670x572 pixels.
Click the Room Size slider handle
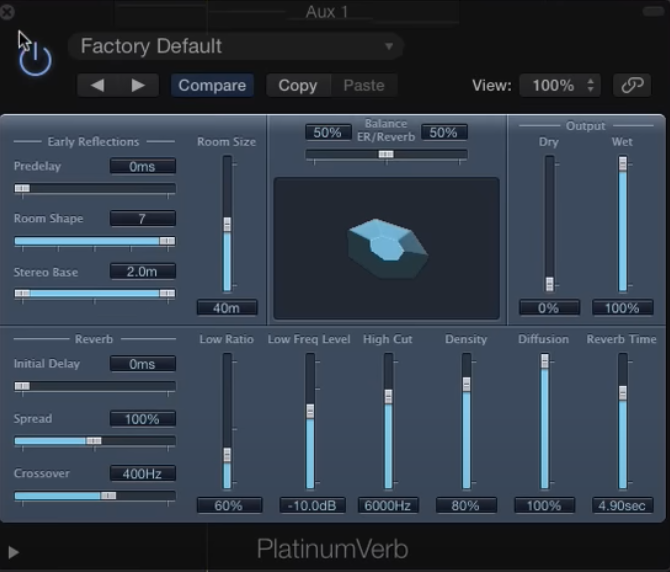pos(227,225)
